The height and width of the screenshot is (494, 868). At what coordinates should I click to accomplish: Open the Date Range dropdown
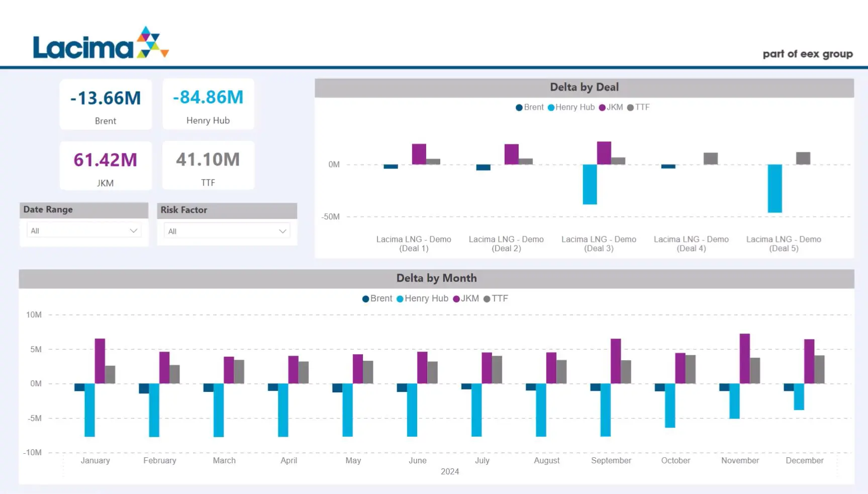click(x=84, y=231)
